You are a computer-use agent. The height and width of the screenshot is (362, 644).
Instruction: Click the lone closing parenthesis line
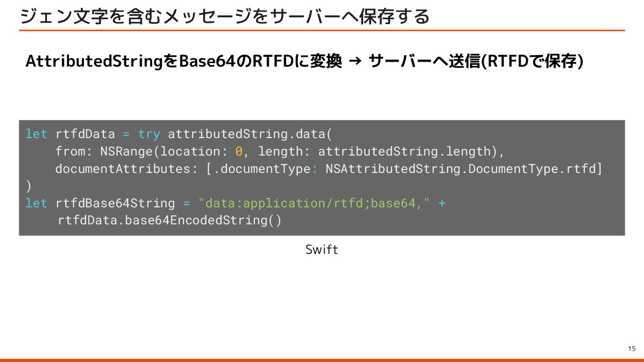point(29,186)
